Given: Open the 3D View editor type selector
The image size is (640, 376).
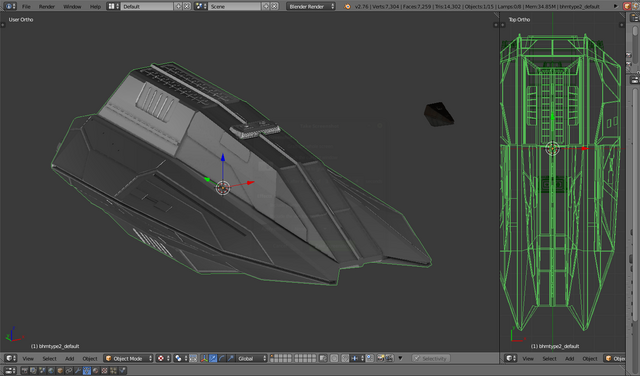Looking at the screenshot, I should 10,358.
